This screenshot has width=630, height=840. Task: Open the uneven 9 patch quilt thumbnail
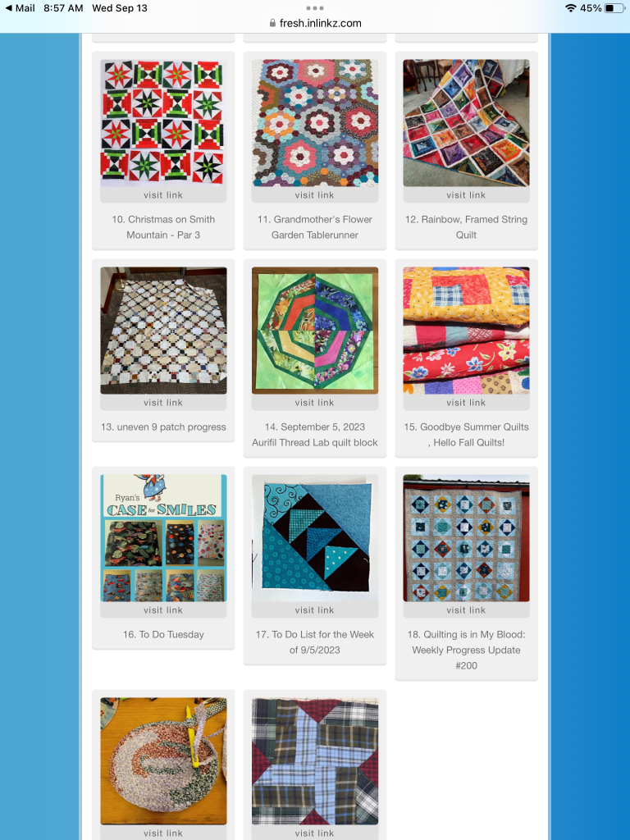163,330
